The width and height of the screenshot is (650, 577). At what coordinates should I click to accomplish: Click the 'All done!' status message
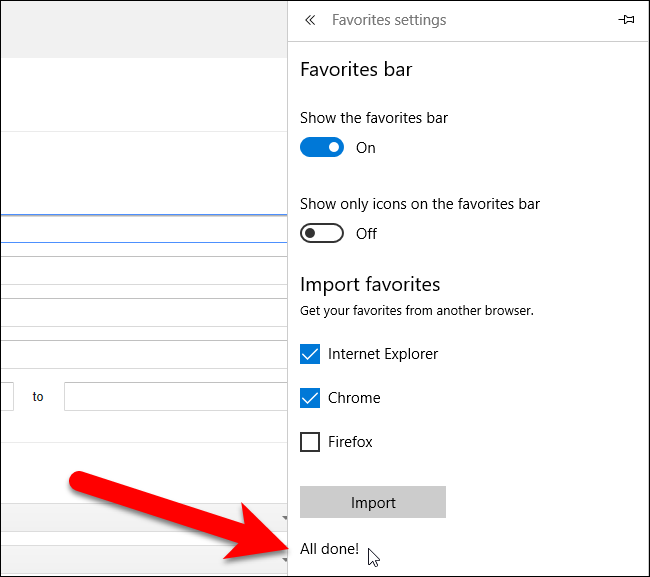pyautogui.click(x=329, y=548)
